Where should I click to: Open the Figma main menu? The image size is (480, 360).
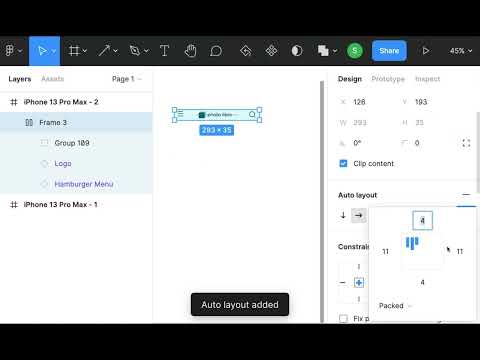point(10,51)
